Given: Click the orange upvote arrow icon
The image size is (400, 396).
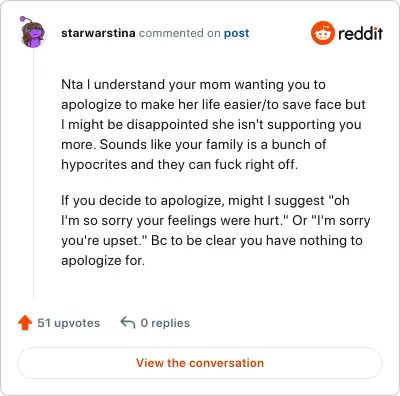Looking at the screenshot, I should tap(25, 323).
